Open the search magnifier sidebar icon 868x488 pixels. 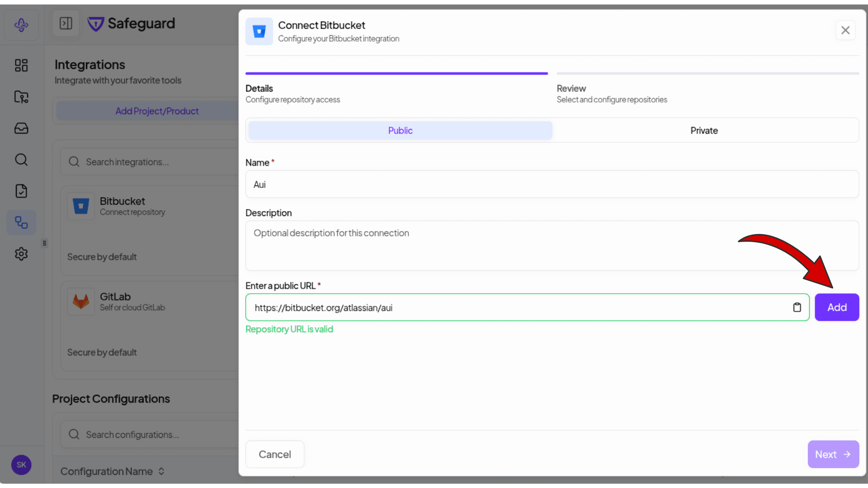point(21,160)
